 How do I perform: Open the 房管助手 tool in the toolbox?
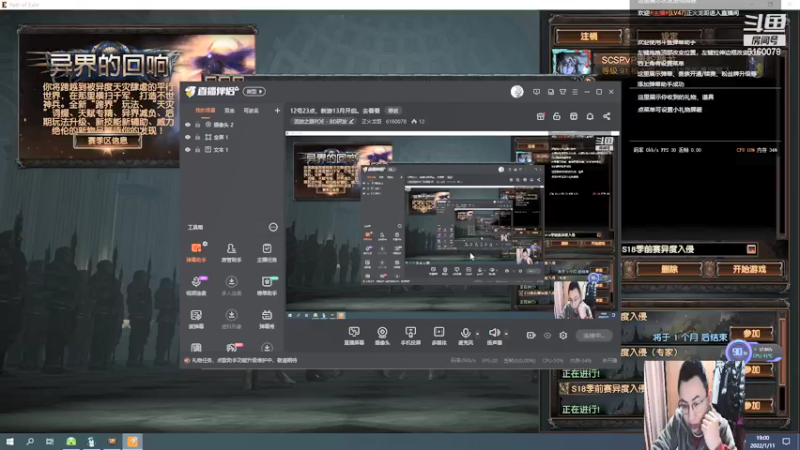pyautogui.click(x=231, y=252)
